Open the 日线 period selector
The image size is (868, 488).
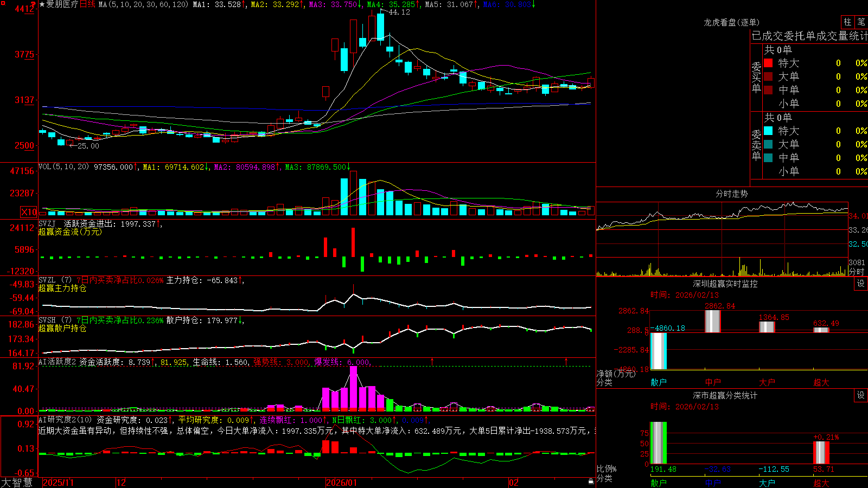[87, 4]
